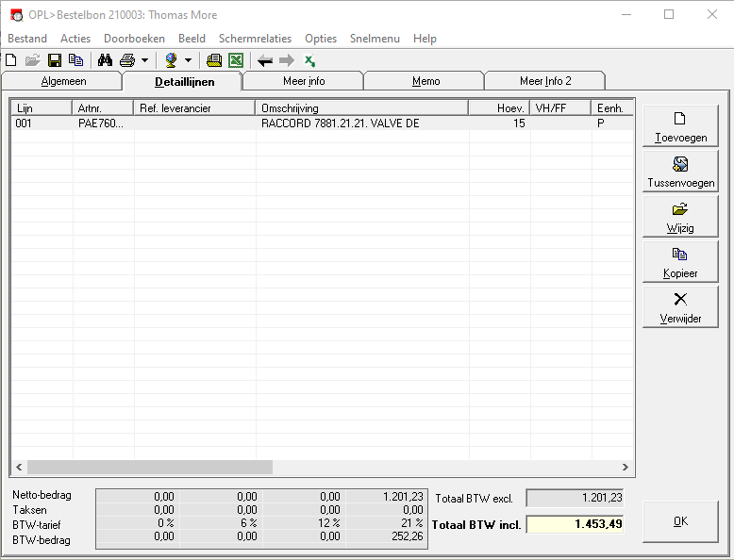Open the Memo tab
This screenshot has width=734, height=560.
click(x=425, y=81)
